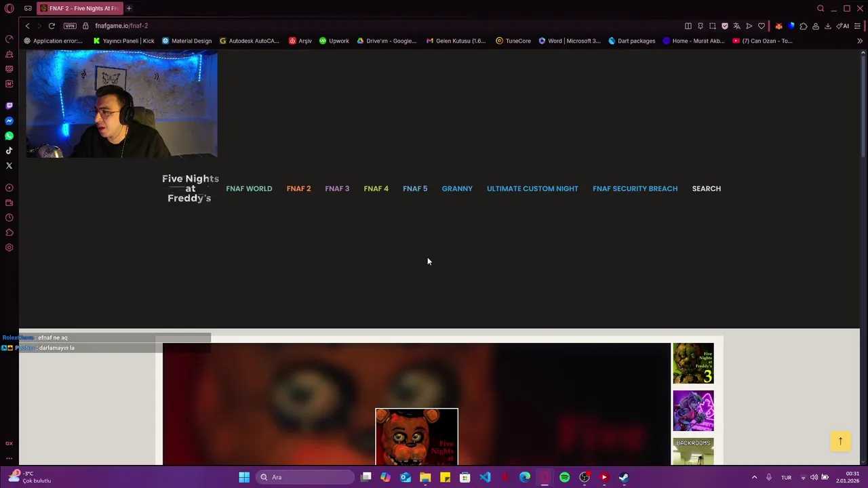This screenshot has height=488, width=868.
Task: Open ULTIMATE CUSTOM NIGHT menu item
Action: (x=532, y=188)
